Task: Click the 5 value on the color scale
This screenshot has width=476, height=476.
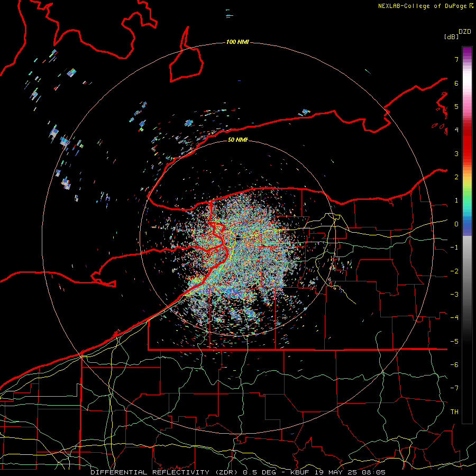Action: [x=456, y=106]
